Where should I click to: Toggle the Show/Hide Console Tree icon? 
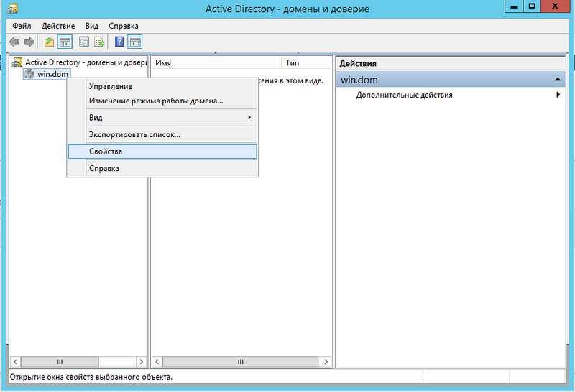pos(65,42)
